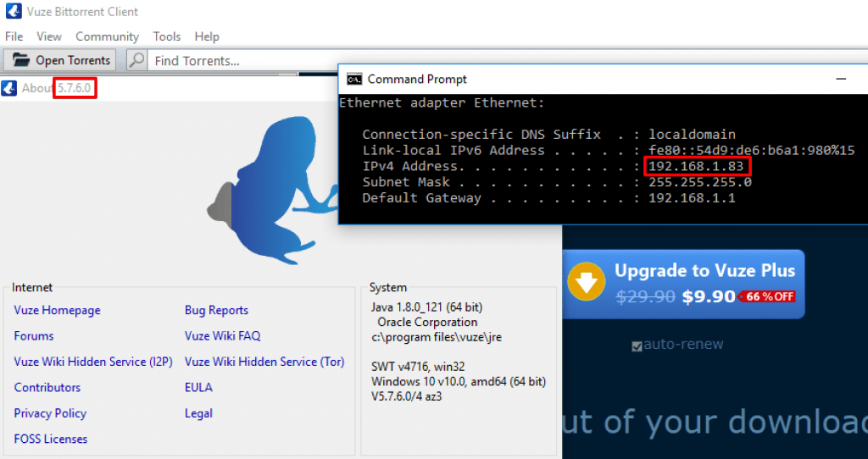Viewport: 868px width, 459px height.
Task: Click the magnifier search icon
Action: tap(136, 60)
